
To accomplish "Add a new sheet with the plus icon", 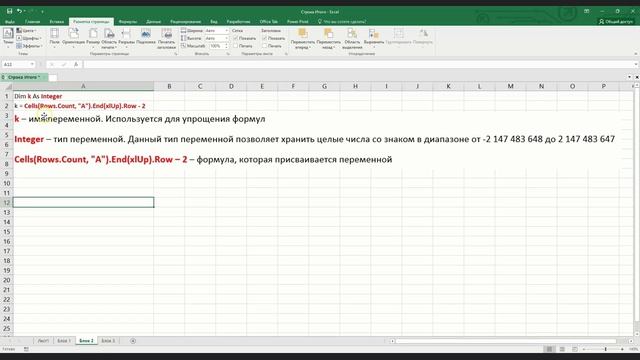I will [133, 341].
